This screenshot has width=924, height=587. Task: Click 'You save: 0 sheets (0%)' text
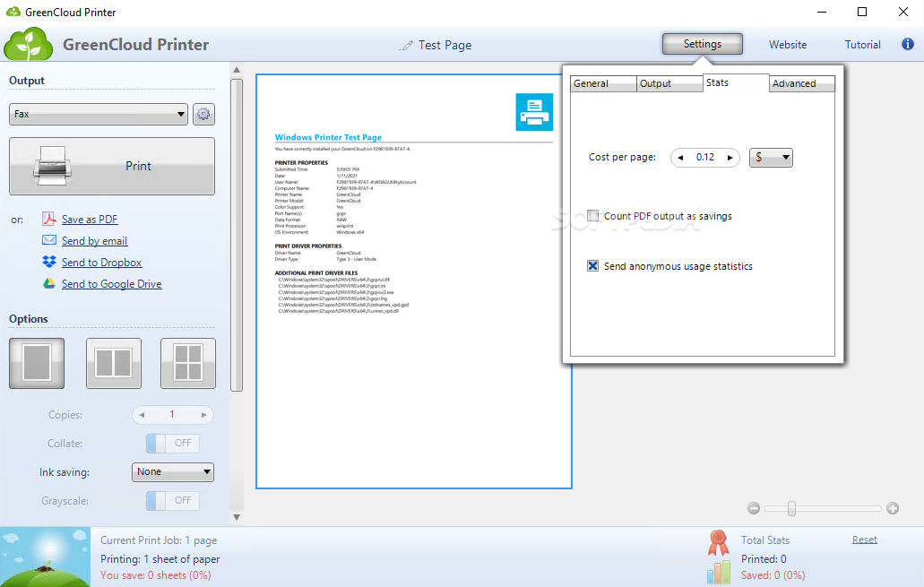[x=156, y=575]
